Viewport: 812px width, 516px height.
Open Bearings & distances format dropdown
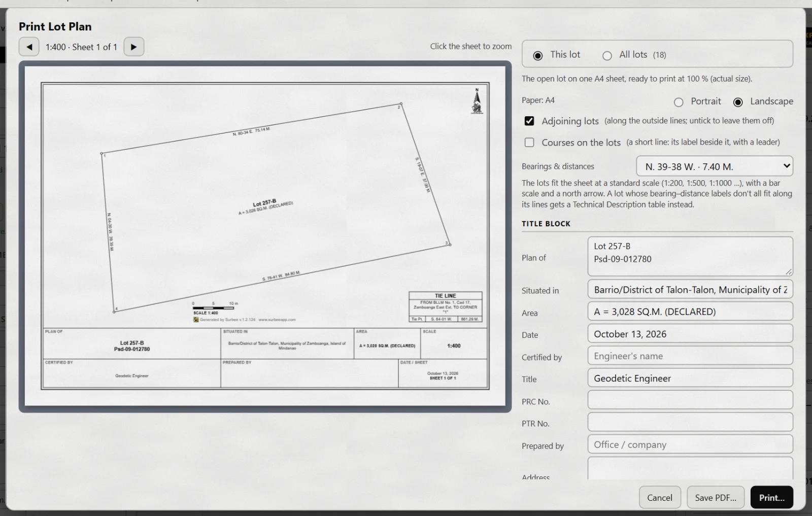point(715,166)
